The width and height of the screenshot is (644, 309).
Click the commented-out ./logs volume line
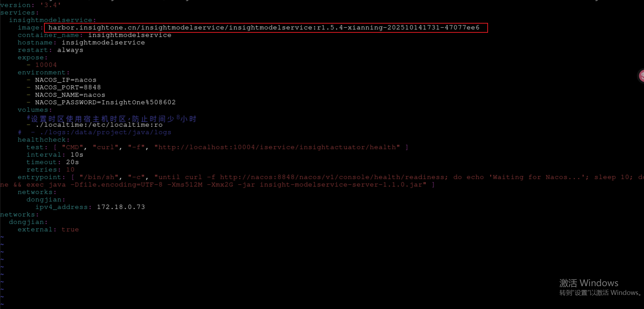pyautogui.click(x=95, y=132)
